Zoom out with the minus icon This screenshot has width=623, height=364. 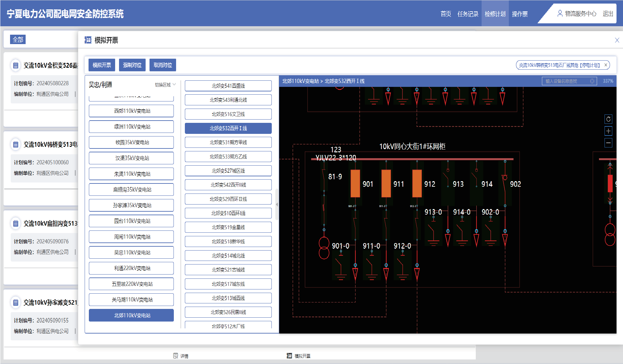pyautogui.click(x=608, y=143)
